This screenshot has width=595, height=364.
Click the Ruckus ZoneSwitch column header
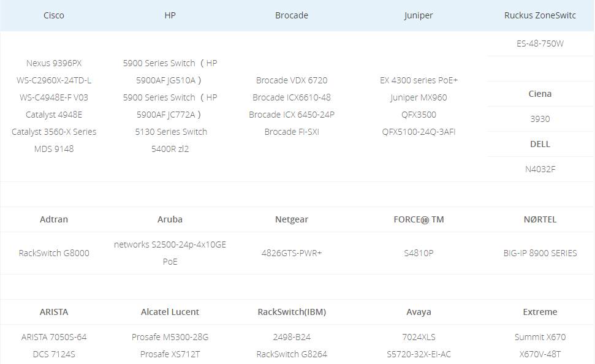[x=540, y=15]
